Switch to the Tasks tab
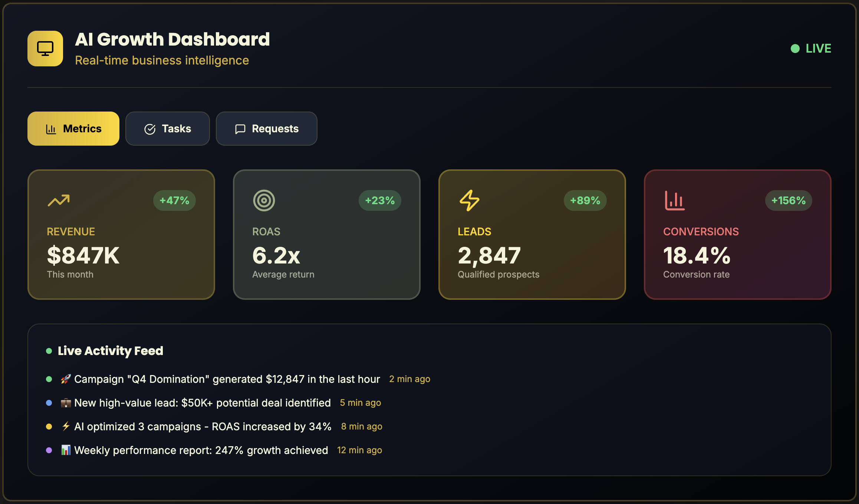859x504 pixels. [168, 129]
